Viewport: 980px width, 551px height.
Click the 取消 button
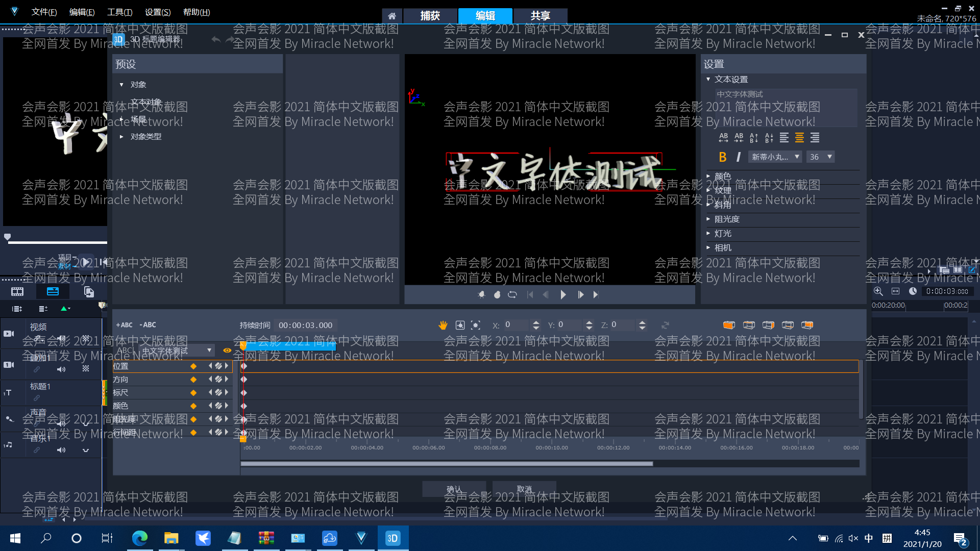(524, 489)
